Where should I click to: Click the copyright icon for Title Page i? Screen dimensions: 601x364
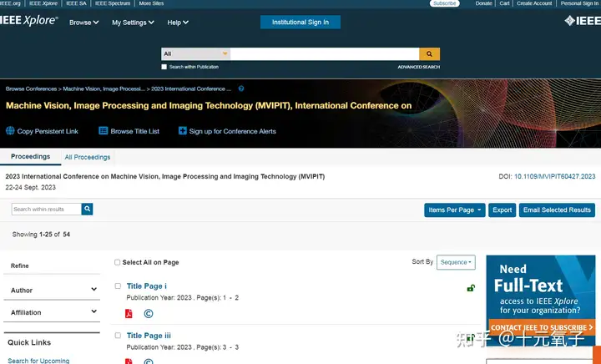[149, 313]
